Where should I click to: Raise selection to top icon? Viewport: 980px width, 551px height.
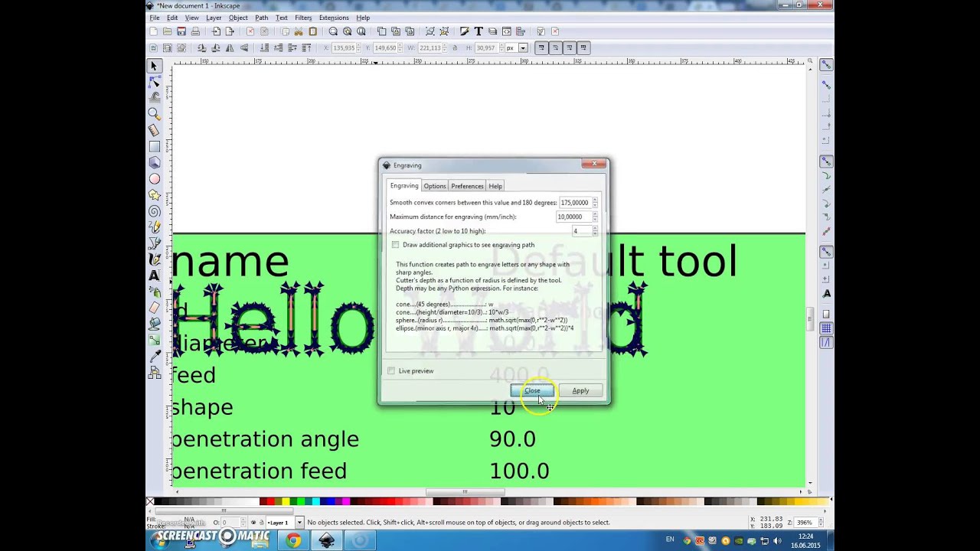coord(306,47)
